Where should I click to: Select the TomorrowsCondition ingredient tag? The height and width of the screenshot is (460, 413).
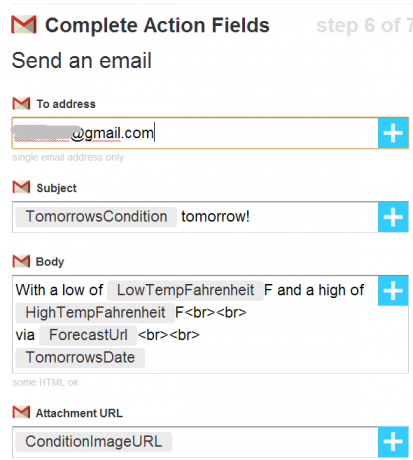(96, 217)
